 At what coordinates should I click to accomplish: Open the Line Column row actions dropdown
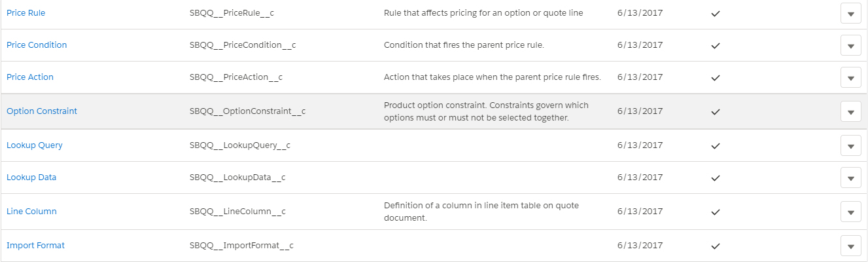pyautogui.click(x=850, y=212)
